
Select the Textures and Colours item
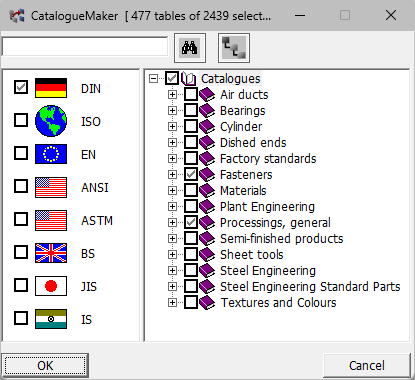278,303
